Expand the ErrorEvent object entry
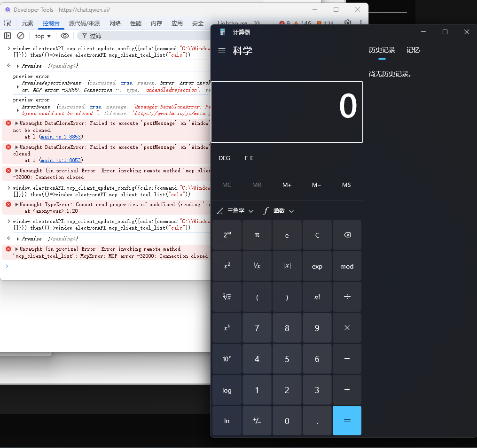477x448 pixels. 18,110
